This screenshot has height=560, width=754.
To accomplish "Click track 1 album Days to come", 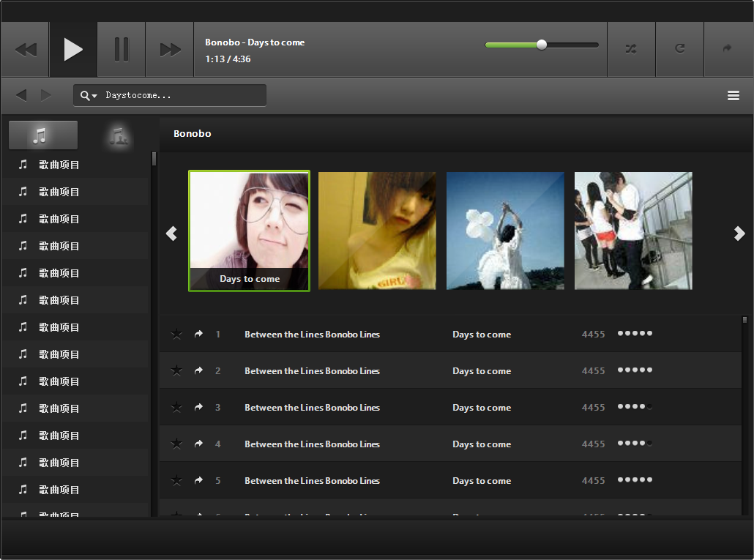I will 482,335.
